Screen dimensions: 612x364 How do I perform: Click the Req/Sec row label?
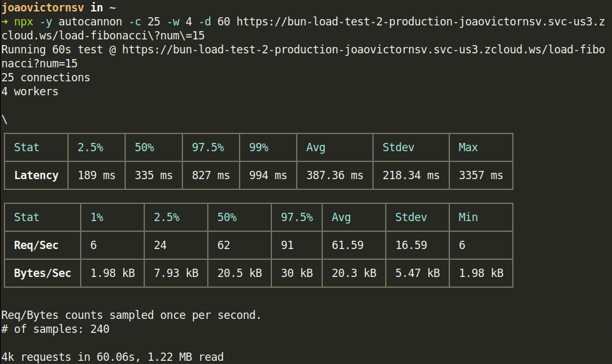[x=36, y=245]
